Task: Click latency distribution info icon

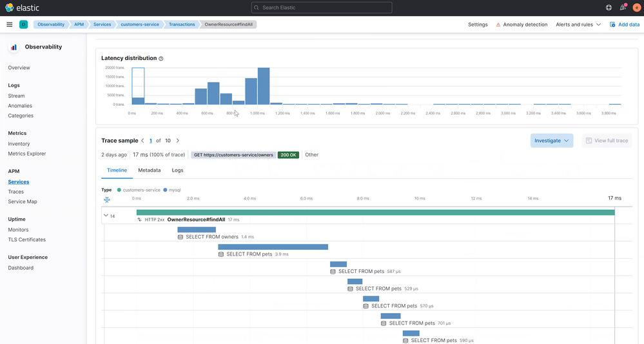Action: pyautogui.click(x=161, y=58)
